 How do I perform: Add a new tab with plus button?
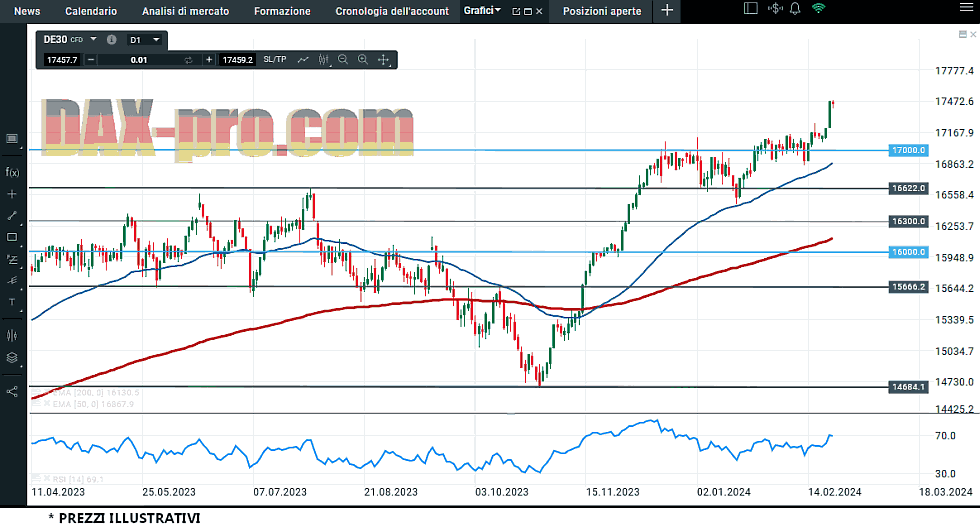(667, 10)
